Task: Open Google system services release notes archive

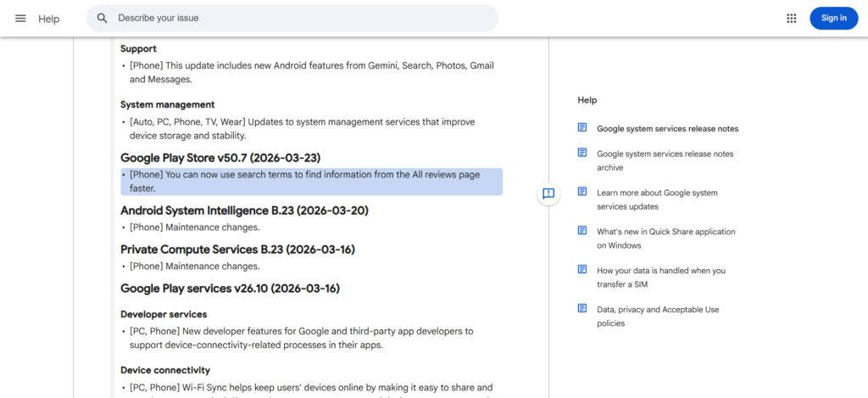Action: coord(665,160)
